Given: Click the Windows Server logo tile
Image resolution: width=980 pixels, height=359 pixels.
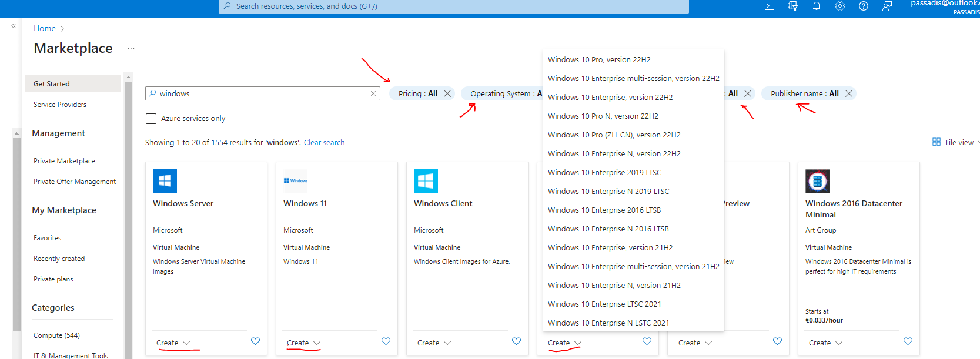Looking at the screenshot, I should pyautogui.click(x=165, y=181).
